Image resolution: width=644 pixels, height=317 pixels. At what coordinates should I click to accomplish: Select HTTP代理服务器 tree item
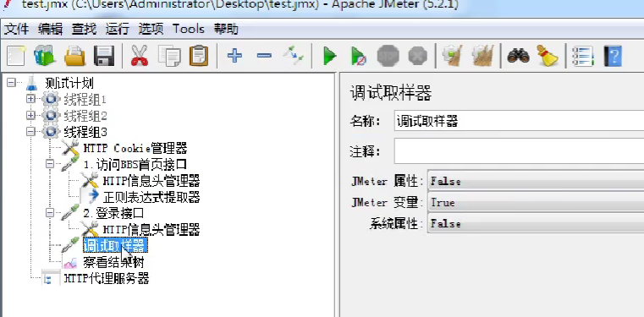[x=107, y=278]
